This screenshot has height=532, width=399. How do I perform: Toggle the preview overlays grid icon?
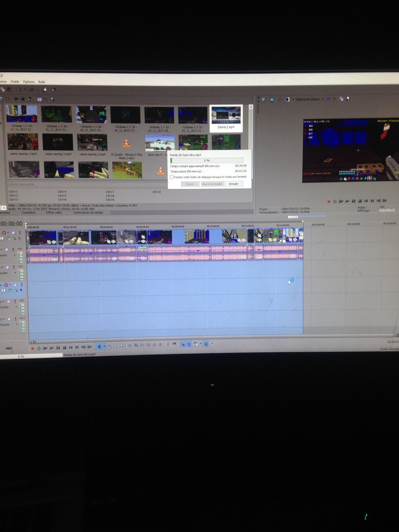(329, 99)
